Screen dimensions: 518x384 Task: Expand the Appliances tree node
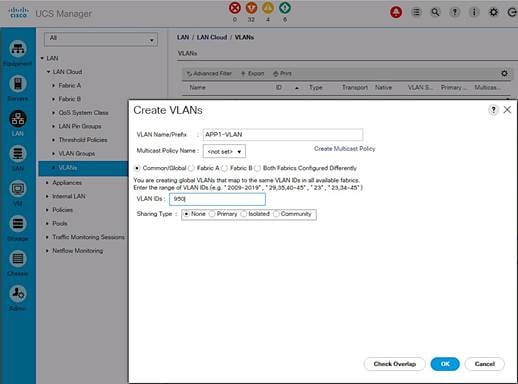coord(47,183)
